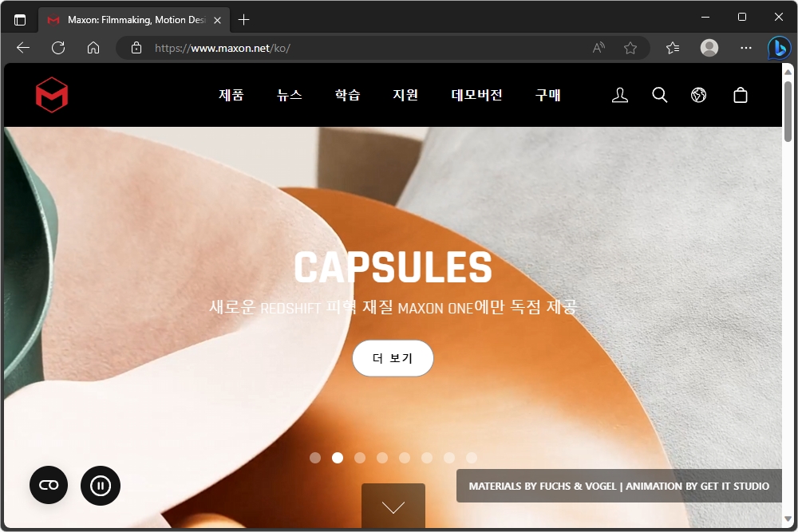This screenshot has width=798, height=532.
Task: Click the 새로운 REDSHIFT 피혁 재질 subtitle
Action: (x=393, y=307)
